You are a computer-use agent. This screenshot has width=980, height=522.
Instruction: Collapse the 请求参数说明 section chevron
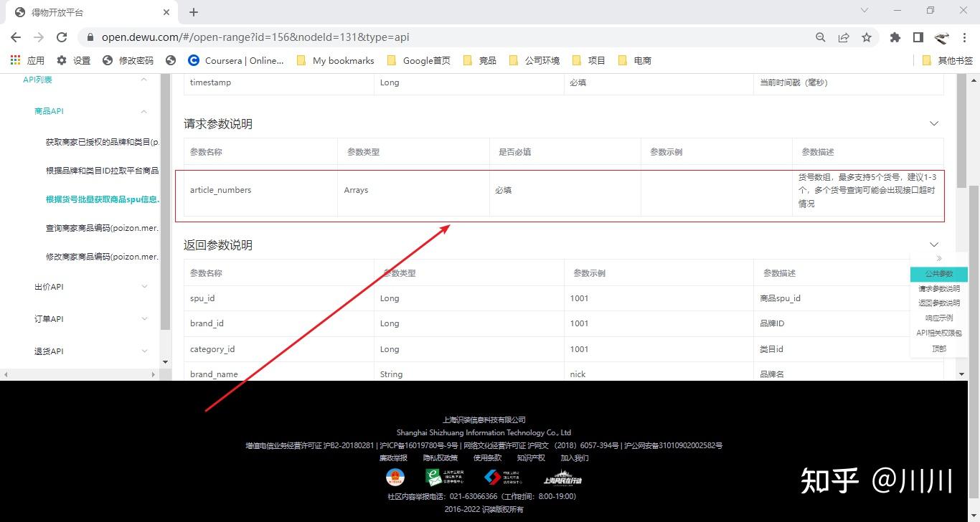pyautogui.click(x=934, y=123)
